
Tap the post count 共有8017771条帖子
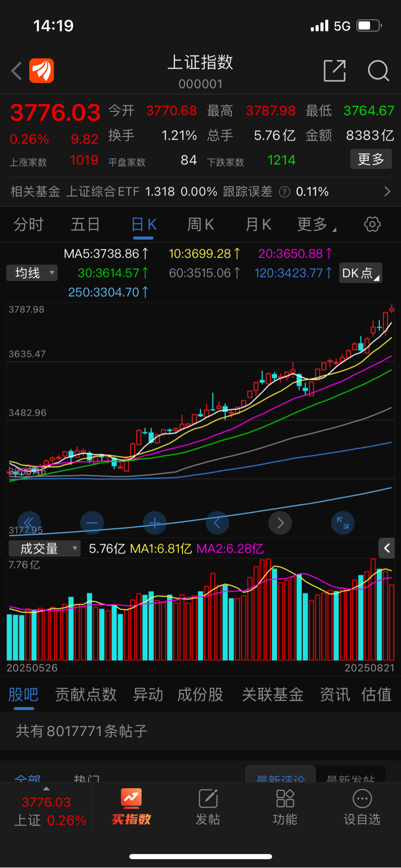pos(81,731)
